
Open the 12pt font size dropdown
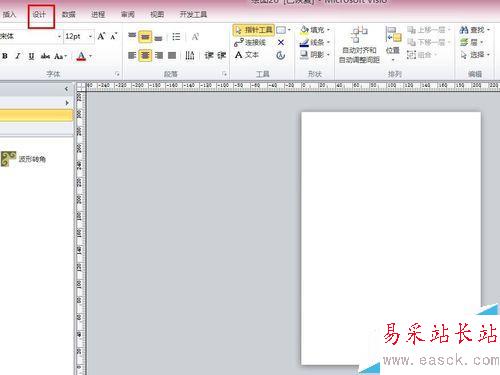tap(90, 36)
